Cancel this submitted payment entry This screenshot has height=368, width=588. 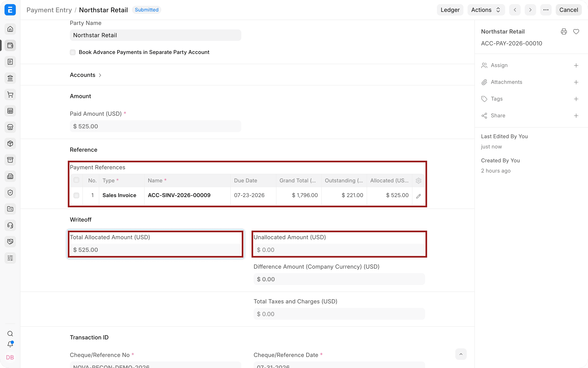(x=569, y=10)
